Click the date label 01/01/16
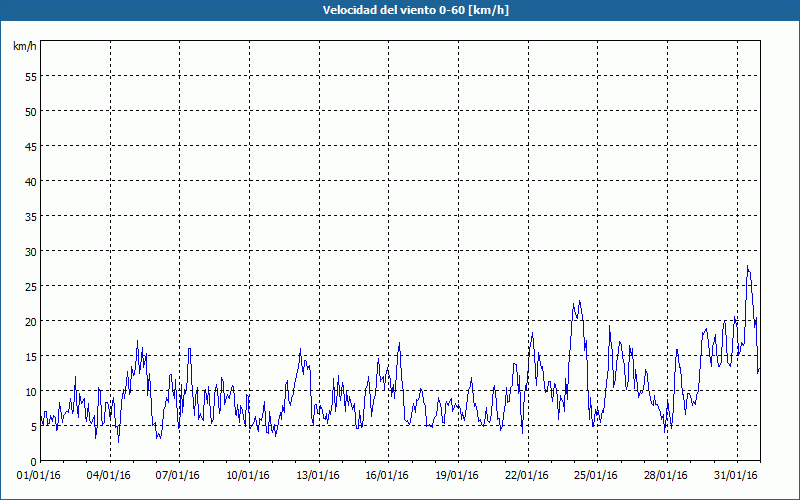This screenshot has height=500, width=800. [39, 476]
